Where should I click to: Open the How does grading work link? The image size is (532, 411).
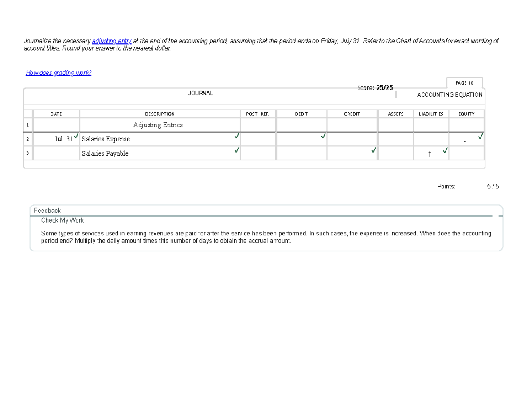pyautogui.click(x=59, y=72)
